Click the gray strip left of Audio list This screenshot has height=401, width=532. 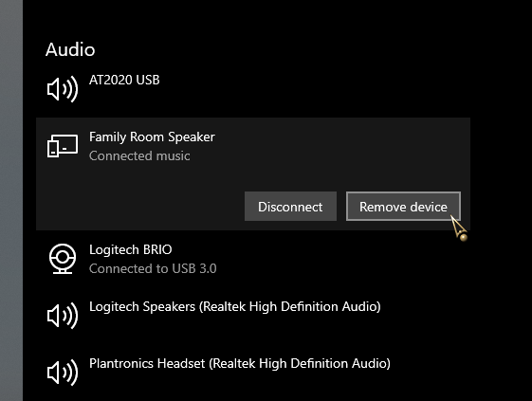point(11,201)
